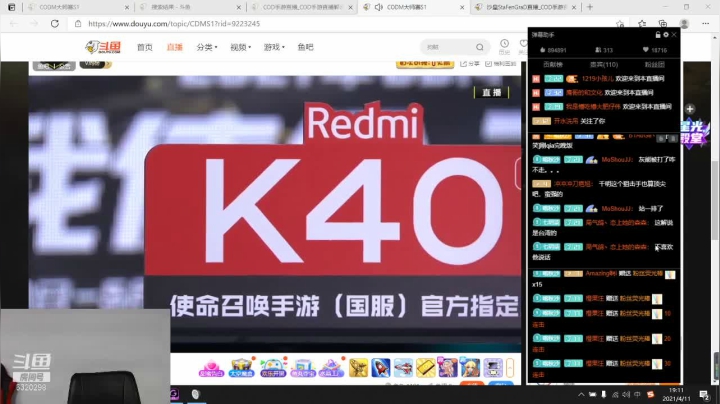720x404 pixels.
Task: Switch to 贵宾(110) tab
Action: point(604,65)
